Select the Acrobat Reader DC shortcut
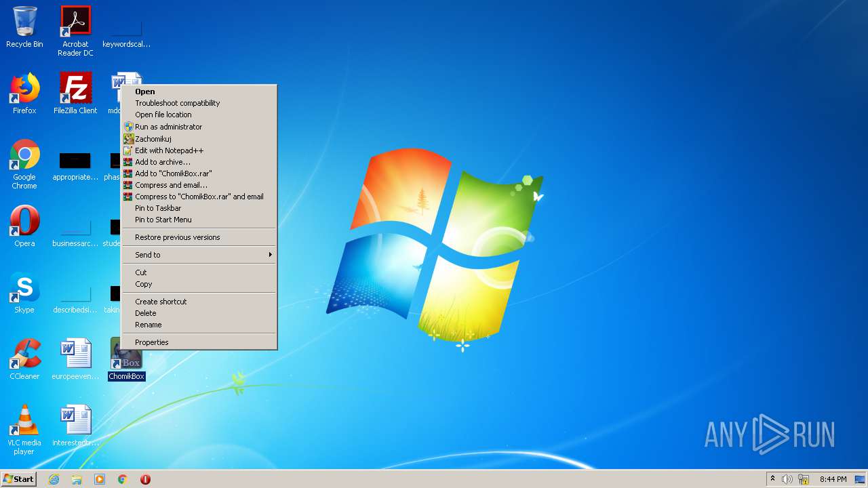Image resolution: width=868 pixels, height=488 pixels. (x=75, y=30)
